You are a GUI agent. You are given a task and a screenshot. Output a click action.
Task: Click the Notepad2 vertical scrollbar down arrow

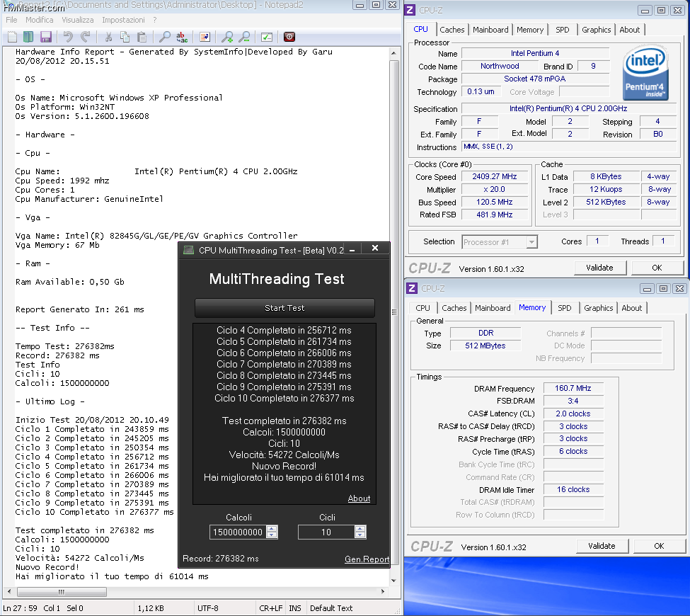tap(393, 581)
